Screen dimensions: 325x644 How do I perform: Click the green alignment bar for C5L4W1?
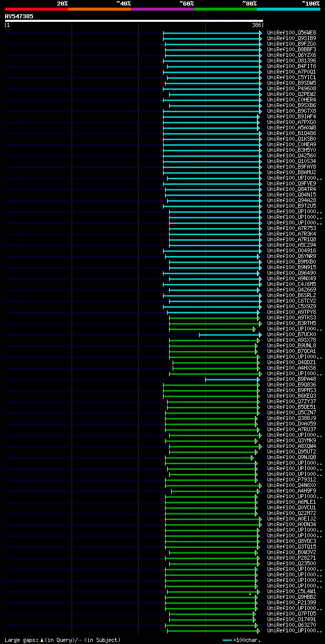click(213, 592)
